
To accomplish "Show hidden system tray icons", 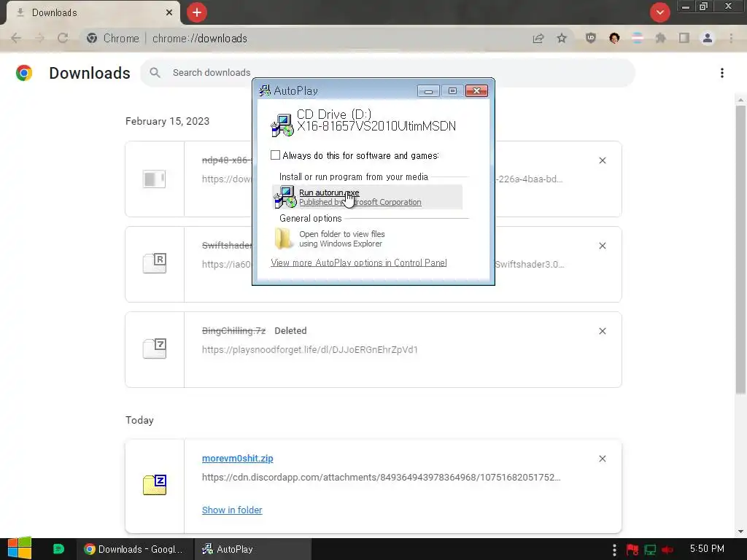I will (614, 550).
